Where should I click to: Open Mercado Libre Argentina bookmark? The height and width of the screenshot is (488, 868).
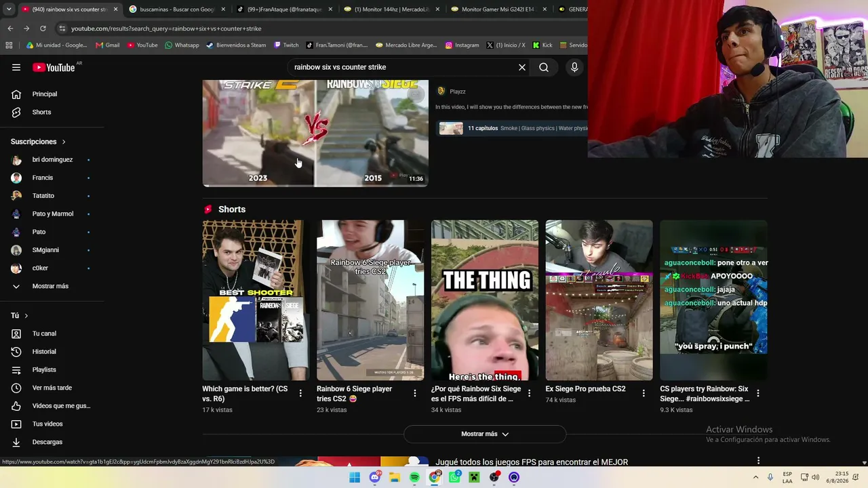point(406,45)
